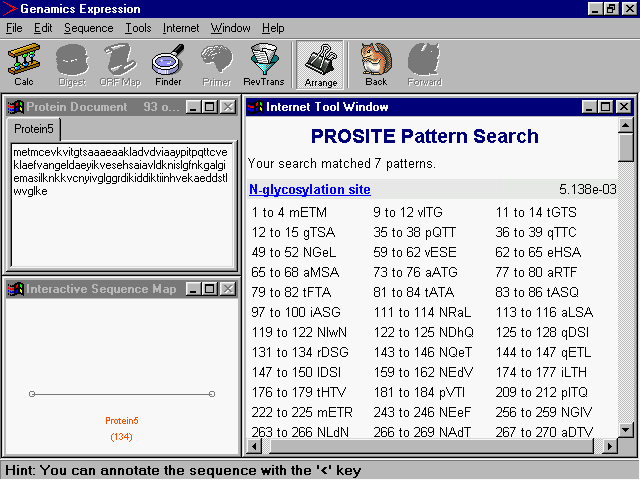Click the vertical scrollbar thumb in Internet Tool Window

coord(625,148)
